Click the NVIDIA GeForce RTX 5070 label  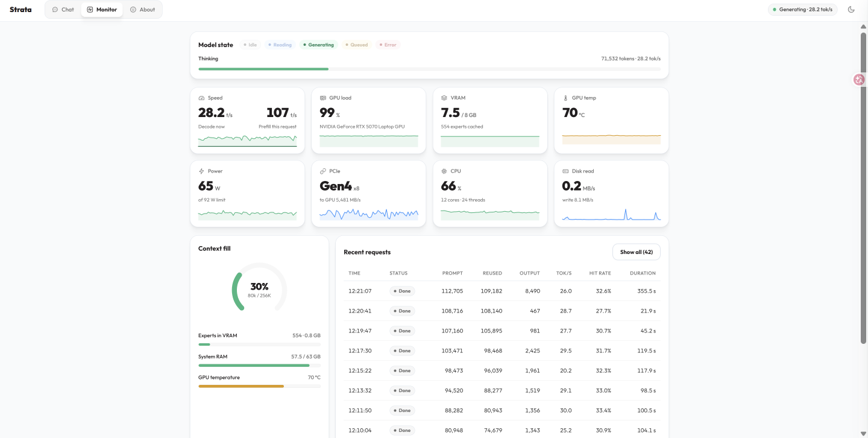point(362,127)
